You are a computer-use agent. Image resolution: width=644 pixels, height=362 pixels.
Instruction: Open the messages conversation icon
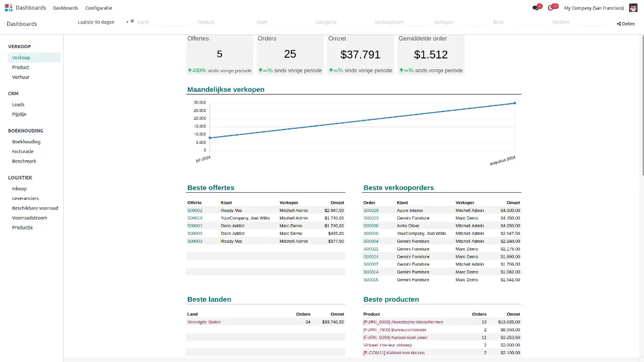535,8
